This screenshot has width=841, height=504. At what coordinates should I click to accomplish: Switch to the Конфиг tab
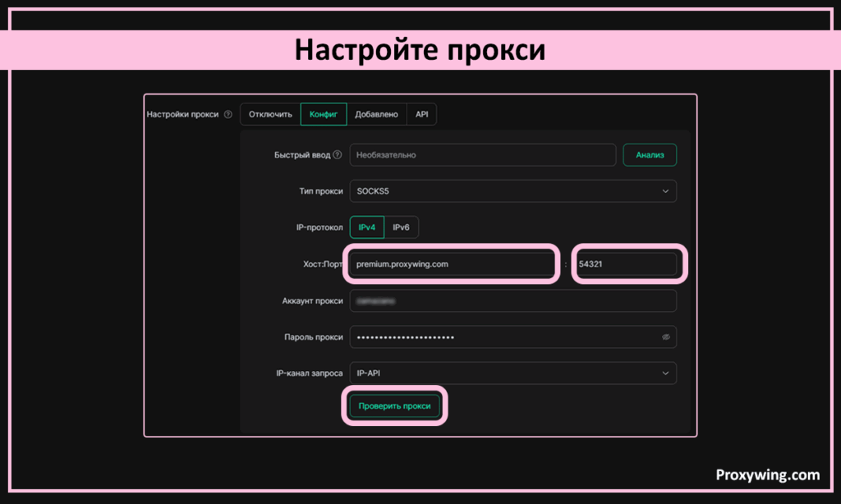pyautogui.click(x=324, y=115)
